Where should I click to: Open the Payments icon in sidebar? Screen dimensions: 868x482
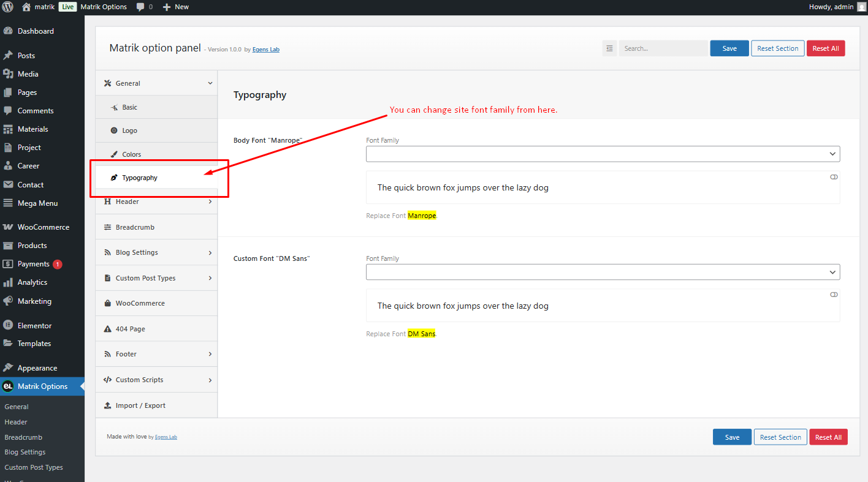(x=8, y=264)
